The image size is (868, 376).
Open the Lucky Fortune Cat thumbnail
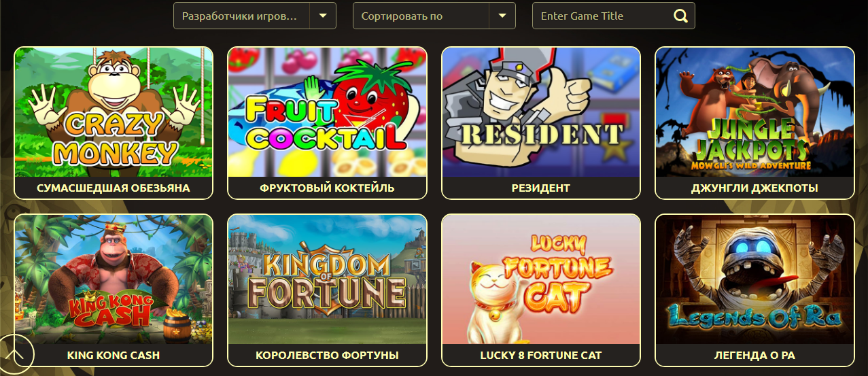541,279
